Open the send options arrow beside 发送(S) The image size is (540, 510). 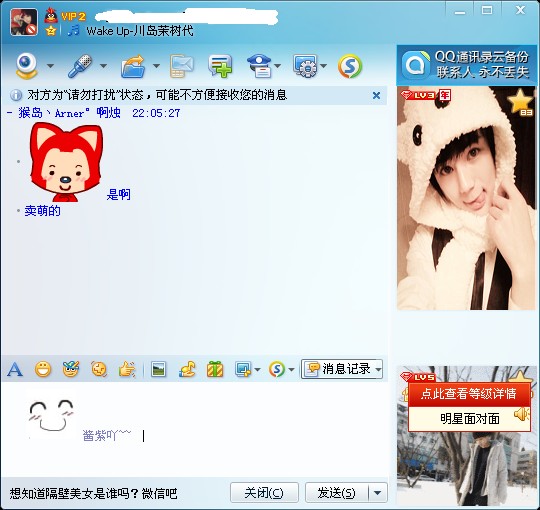pos(378,493)
